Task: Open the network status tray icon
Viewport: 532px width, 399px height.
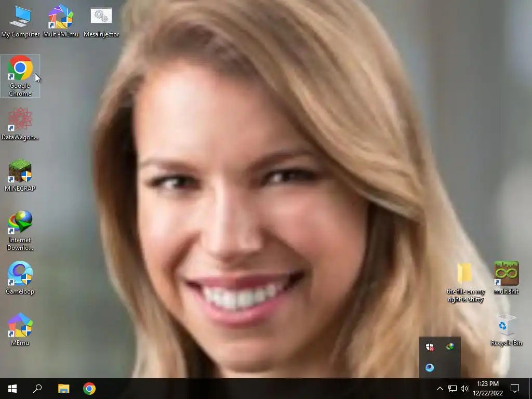Action: (x=453, y=389)
